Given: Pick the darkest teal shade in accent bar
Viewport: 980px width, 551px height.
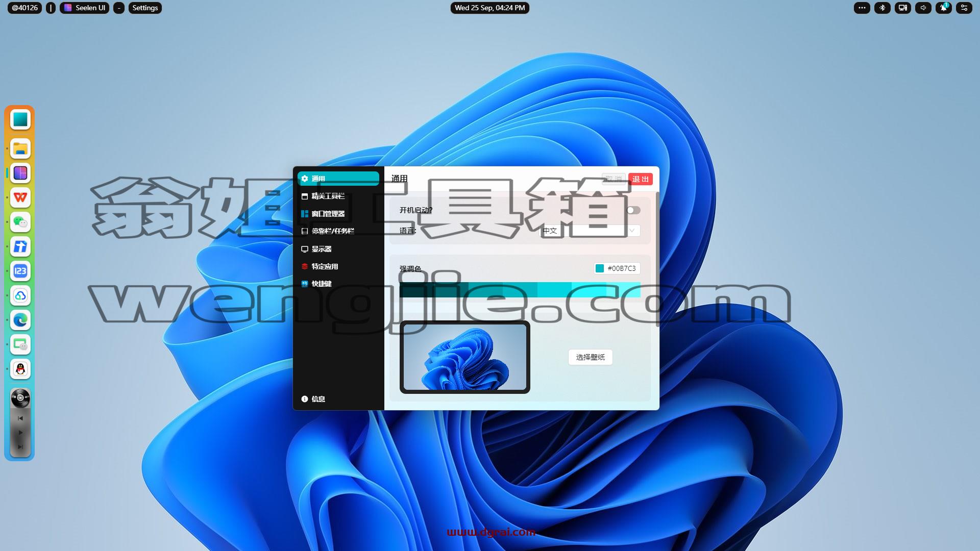Looking at the screenshot, I should tap(416, 289).
